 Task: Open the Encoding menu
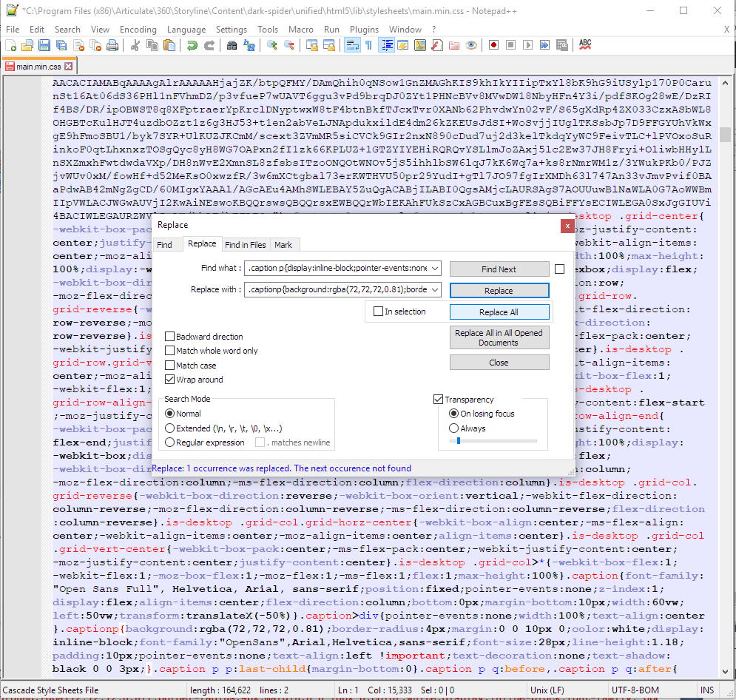pos(138,29)
